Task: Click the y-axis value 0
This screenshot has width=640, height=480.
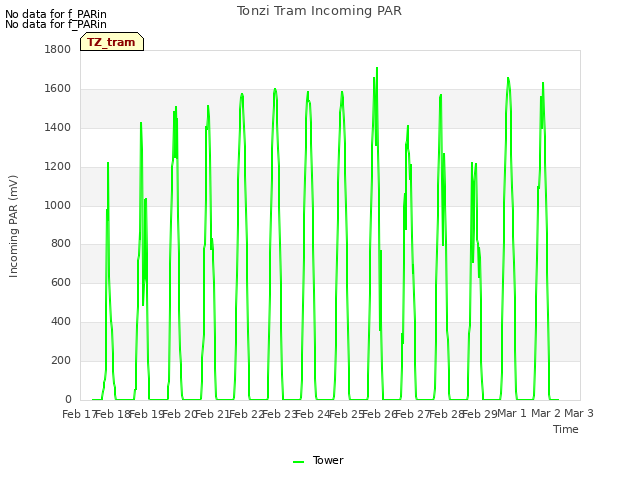Action: (x=68, y=399)
